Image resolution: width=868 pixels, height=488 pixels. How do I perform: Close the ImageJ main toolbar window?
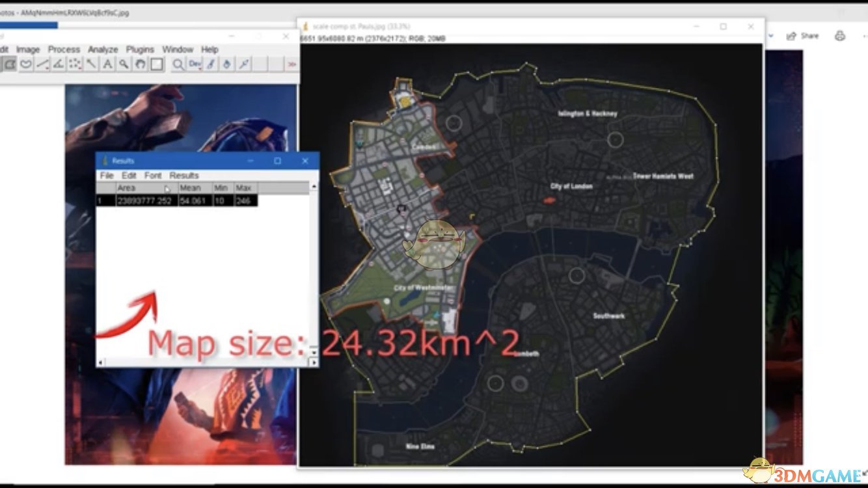click(x=286, y=36)
